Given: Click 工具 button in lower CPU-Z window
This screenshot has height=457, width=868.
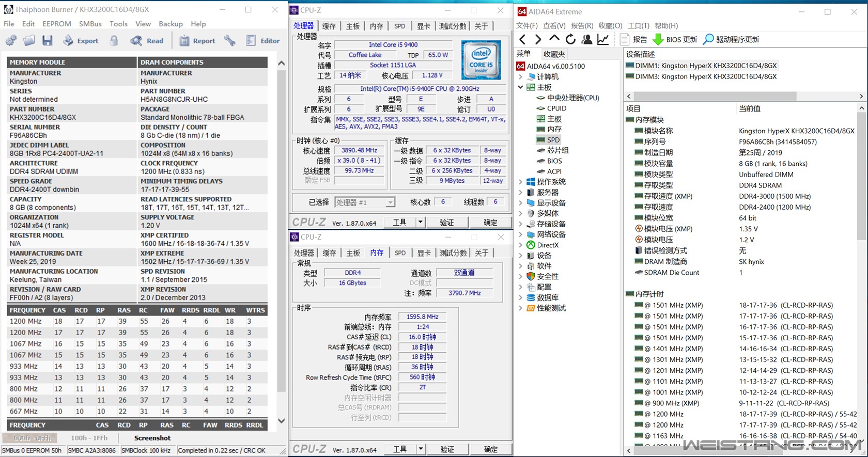Looking at the screenshot, I should [x=400, y=449].
